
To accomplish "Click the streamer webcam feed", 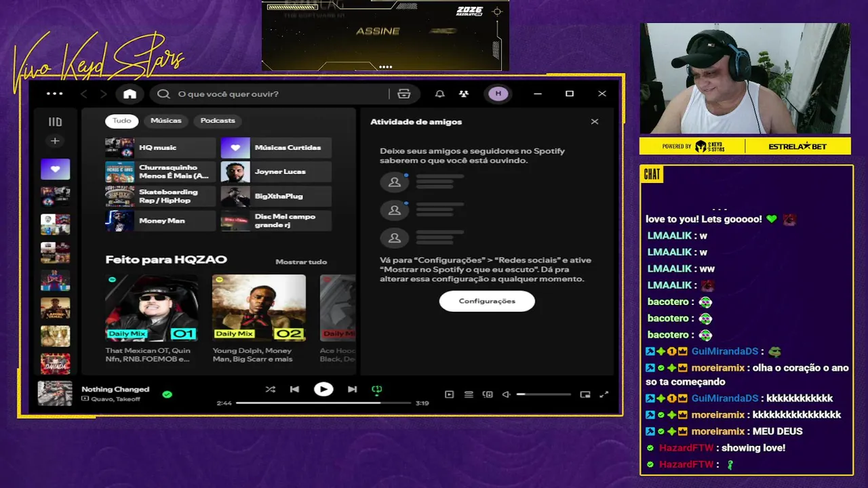I will [x=745, y=79].
